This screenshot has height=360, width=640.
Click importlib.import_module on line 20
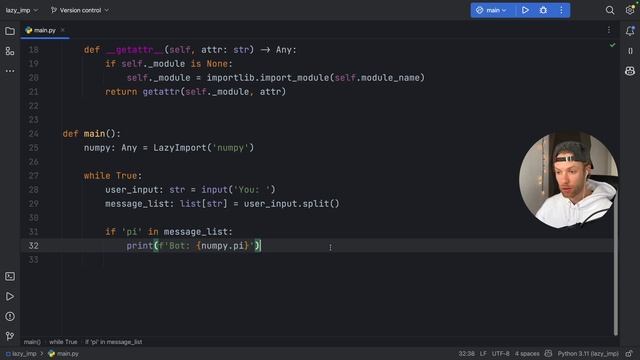tap(268, 78)
